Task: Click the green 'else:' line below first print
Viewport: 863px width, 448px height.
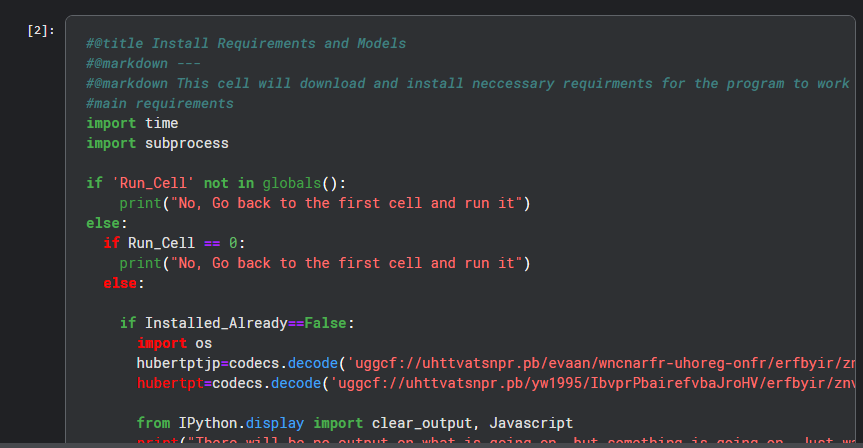Action: coord(107,223)
